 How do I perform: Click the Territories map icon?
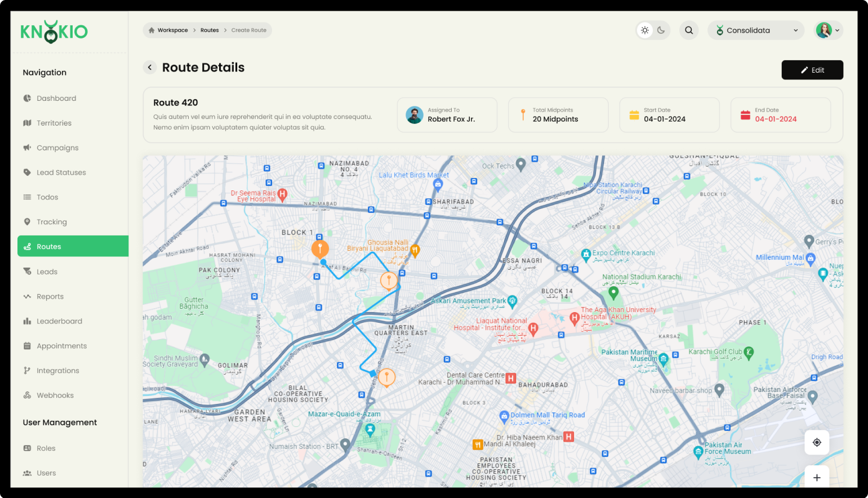coord(27,123)
